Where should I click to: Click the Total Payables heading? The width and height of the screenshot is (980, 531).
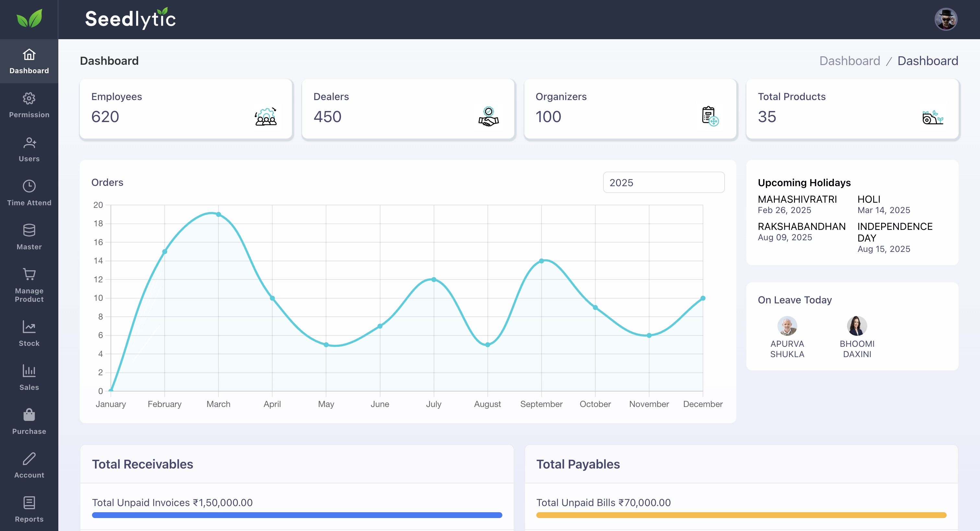pos(577,464)
